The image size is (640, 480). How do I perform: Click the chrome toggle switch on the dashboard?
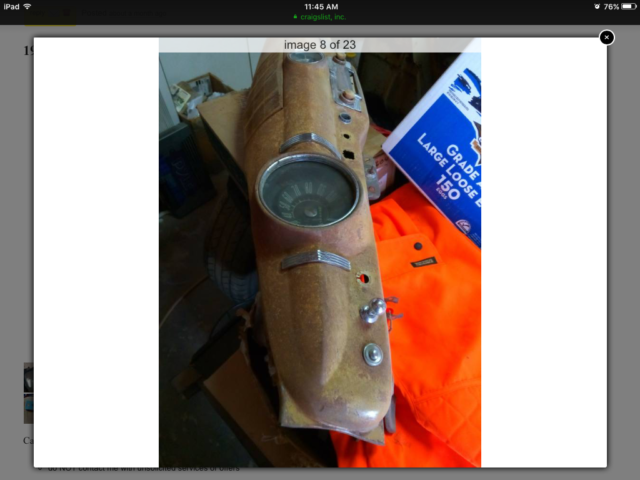[x=370, y=312]
